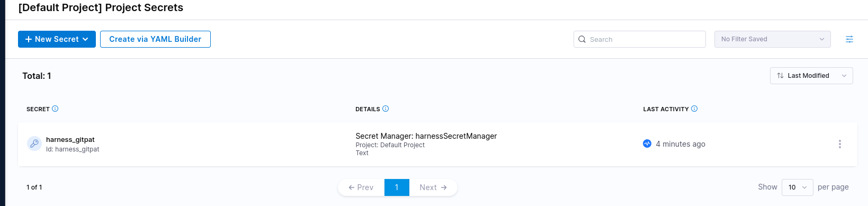
Task: Open the three-dot menu for harness_gitpat
Action: [x=840, y=144]
